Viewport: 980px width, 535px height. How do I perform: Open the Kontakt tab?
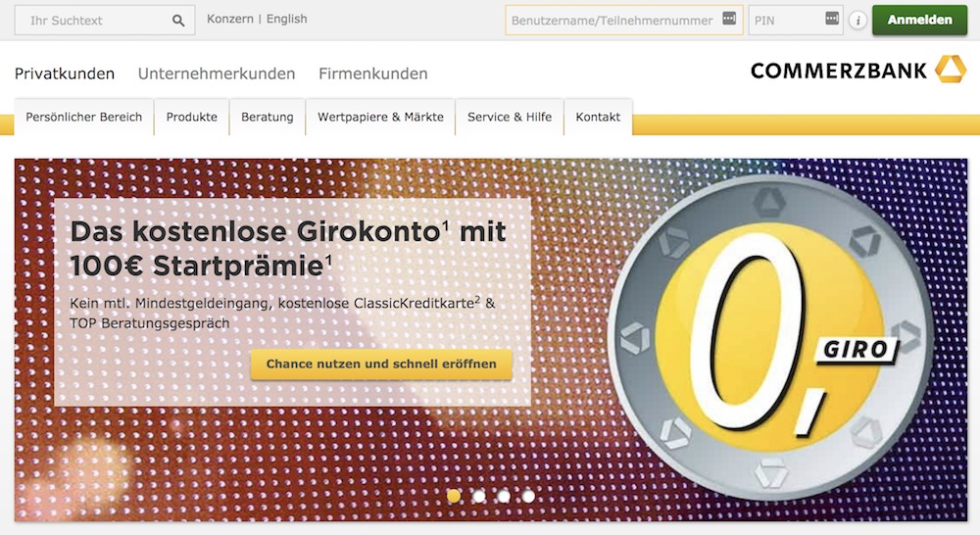[598, 117]
